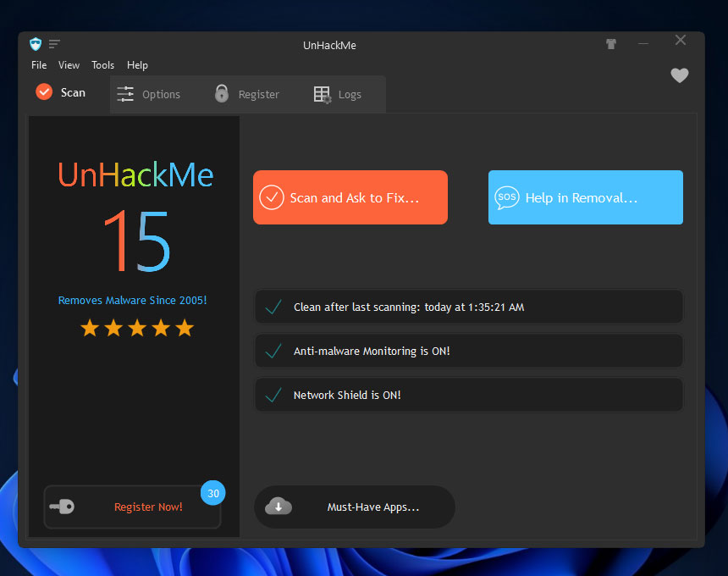This screenshot has width=728, height=576.
Task: Open the View menu
Action: pyautogui.click(x=69, y=65)
